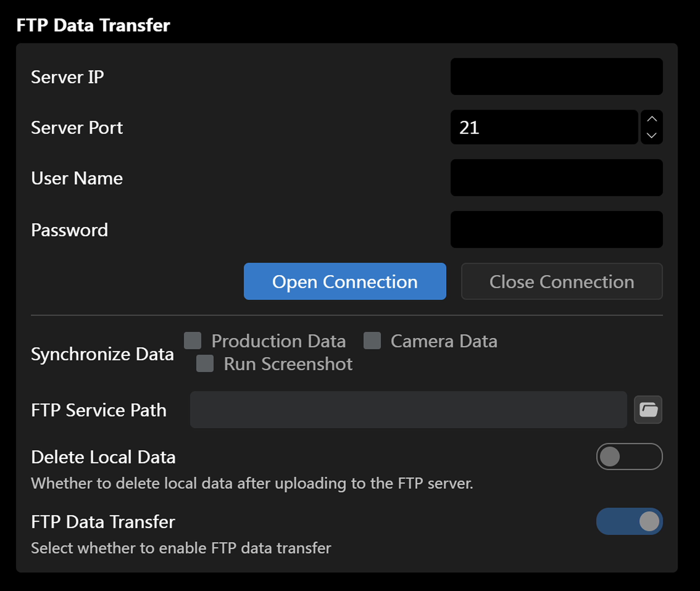Viewport: 700px width, 591px height.
Task: Focus the Server IP input field
Action: coord(556,77)
